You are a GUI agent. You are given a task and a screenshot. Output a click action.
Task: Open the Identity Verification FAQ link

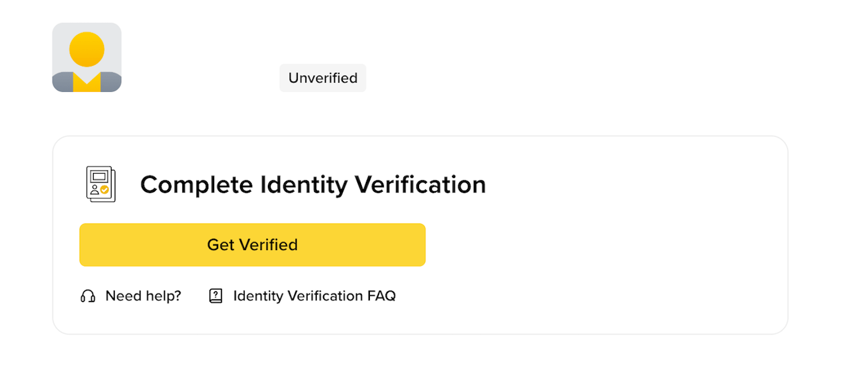click(x=314, y=296)
